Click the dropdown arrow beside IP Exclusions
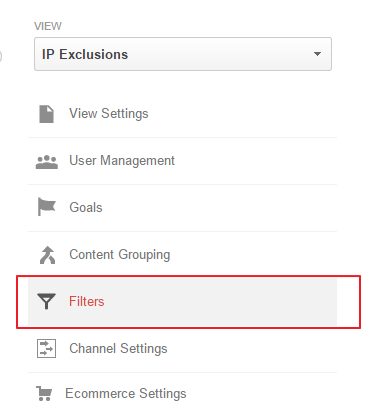This screenshot has height=418, width=383. [317, 54]
